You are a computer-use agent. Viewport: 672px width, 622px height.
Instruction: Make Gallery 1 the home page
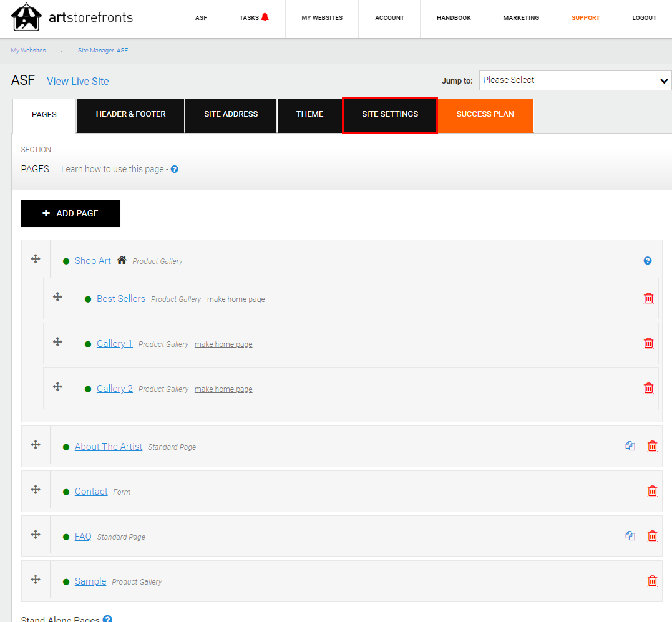(223, 344)
